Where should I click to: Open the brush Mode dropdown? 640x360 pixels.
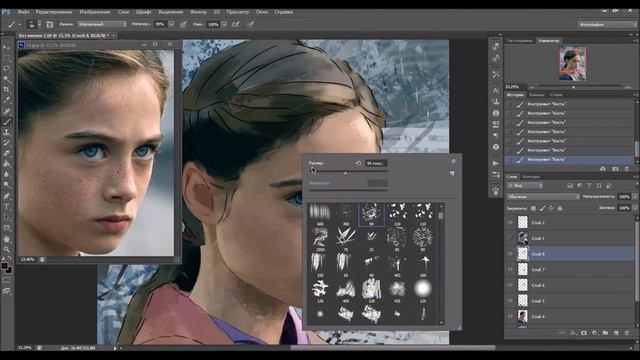102,24
